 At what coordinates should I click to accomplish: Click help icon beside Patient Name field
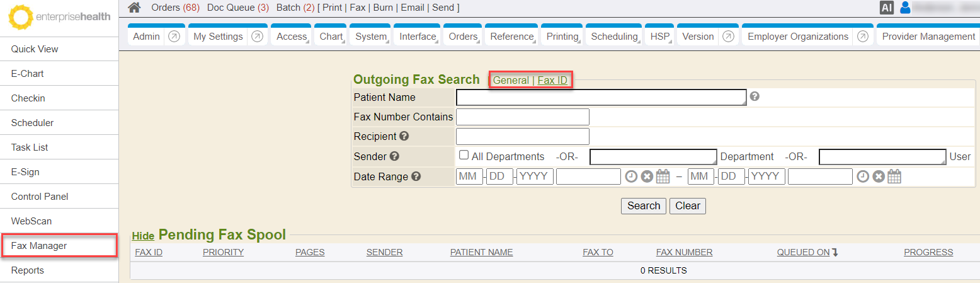755,97
